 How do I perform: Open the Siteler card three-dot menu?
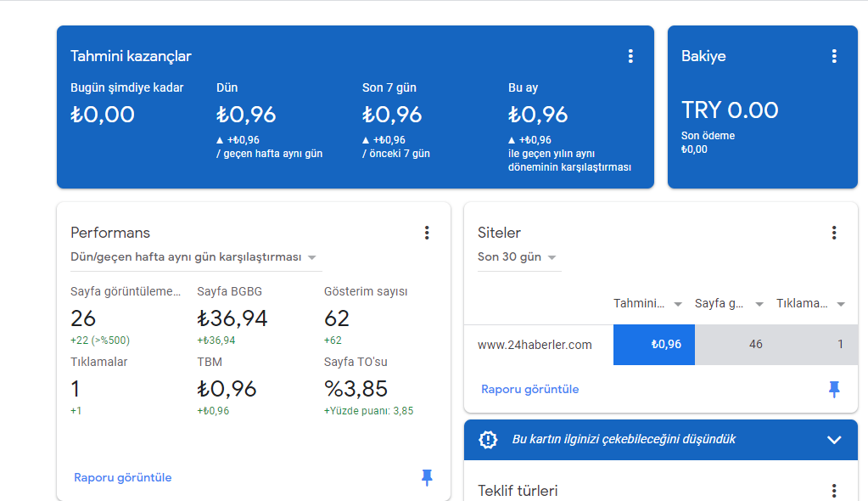pos(834,233)
